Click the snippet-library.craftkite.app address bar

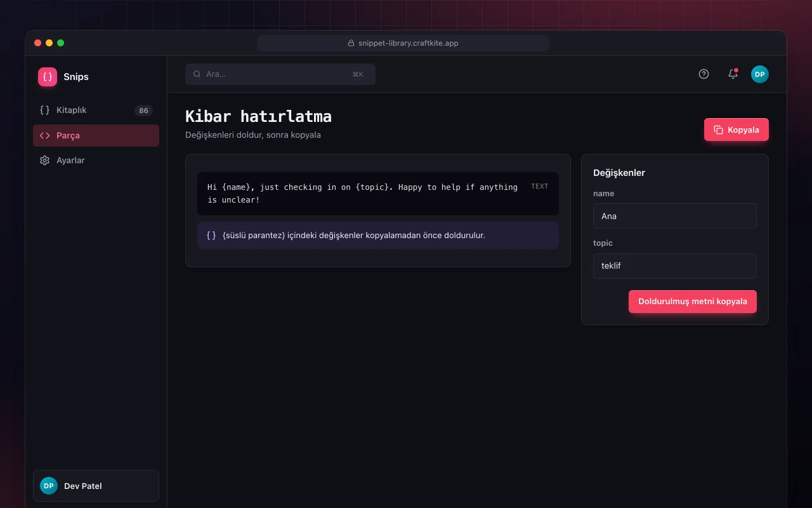(x=403, y=43)
